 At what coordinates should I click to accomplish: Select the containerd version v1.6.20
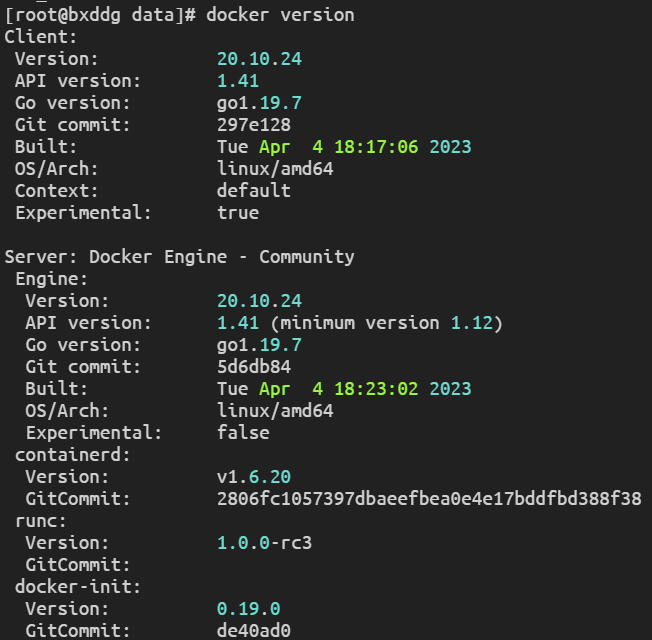[254, 477]
